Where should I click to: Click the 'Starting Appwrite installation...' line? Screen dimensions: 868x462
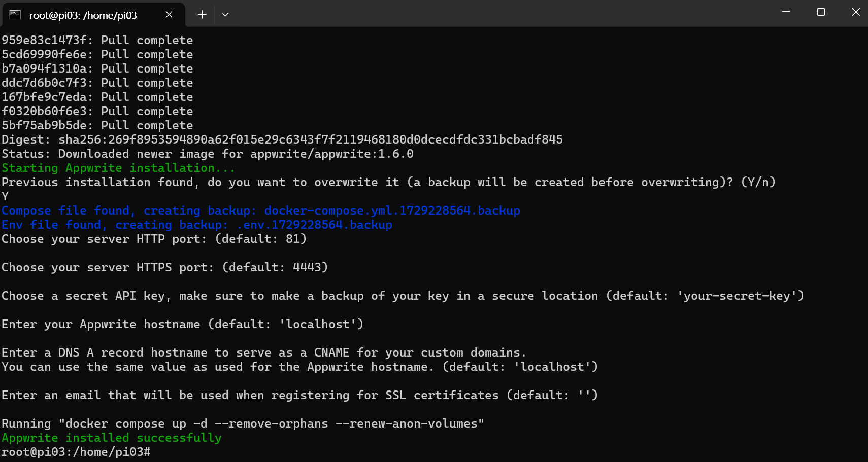(x=118, y=168)
